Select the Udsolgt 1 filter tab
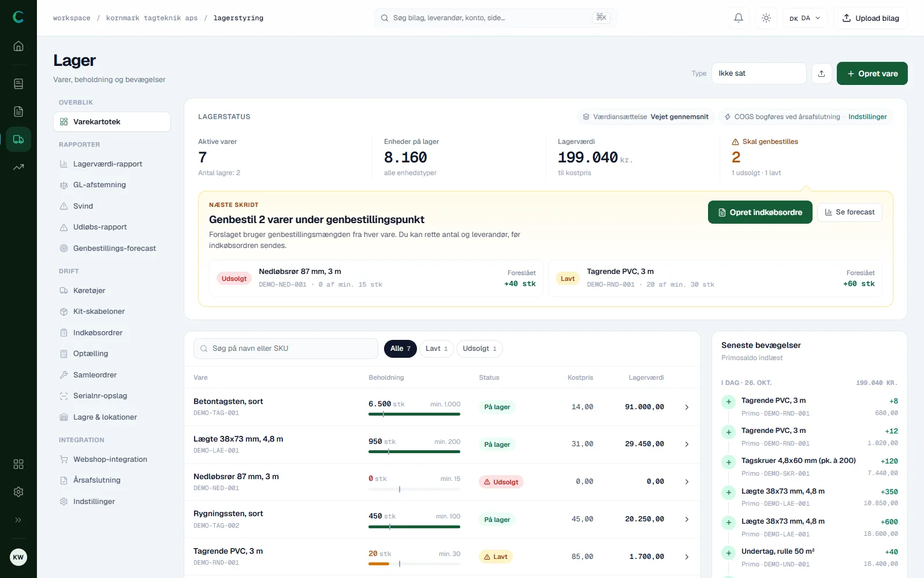This screenshot has width=924, height=578. point(479,349)
